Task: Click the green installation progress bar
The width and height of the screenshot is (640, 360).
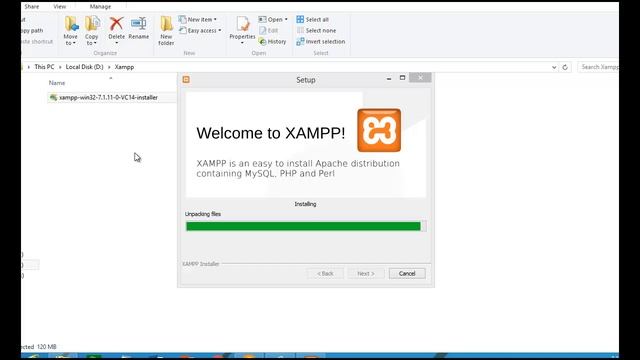Action: tap(306, 226)
